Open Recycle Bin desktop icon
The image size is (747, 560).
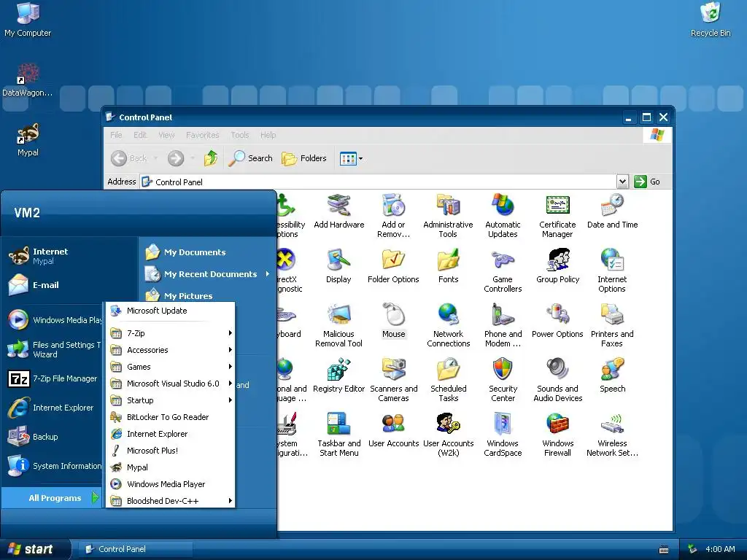711,20
